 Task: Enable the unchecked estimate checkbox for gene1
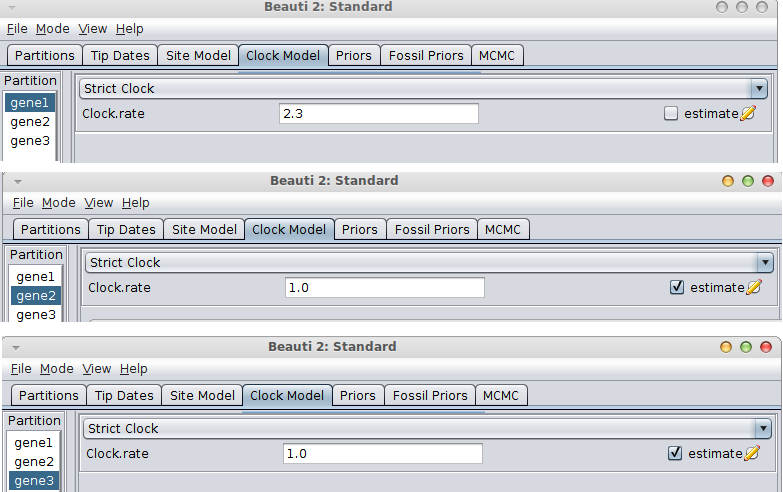[x=671, y=113]
